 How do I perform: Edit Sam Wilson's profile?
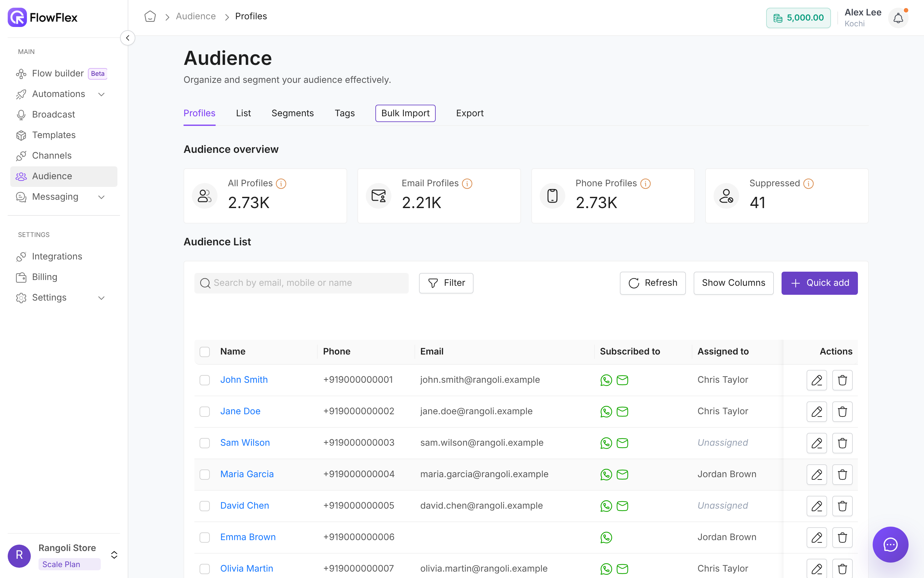[817, 443]
